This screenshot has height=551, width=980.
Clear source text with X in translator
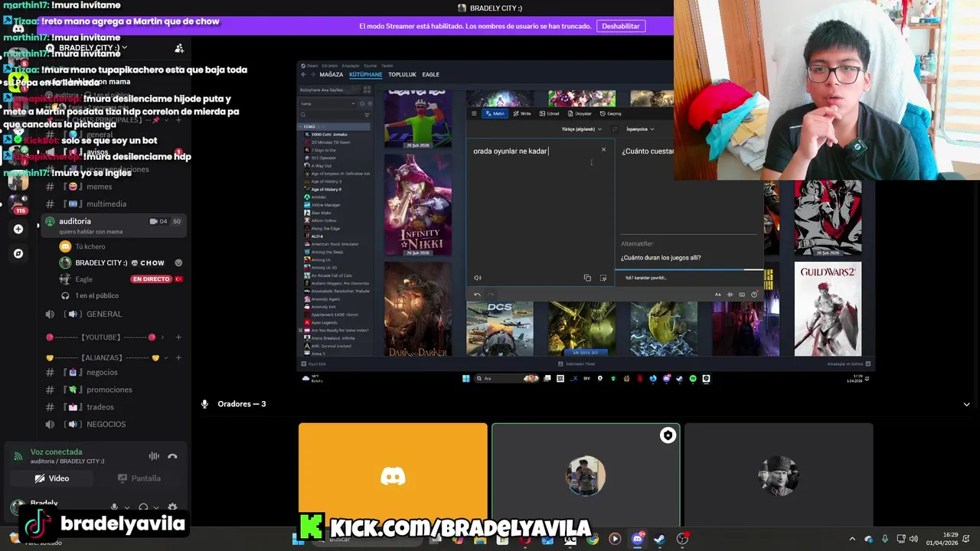[x=603, y=150]
